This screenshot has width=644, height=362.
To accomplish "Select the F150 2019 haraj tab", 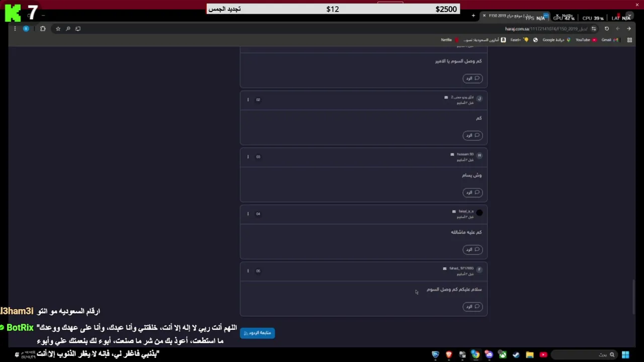I will 515,16.
